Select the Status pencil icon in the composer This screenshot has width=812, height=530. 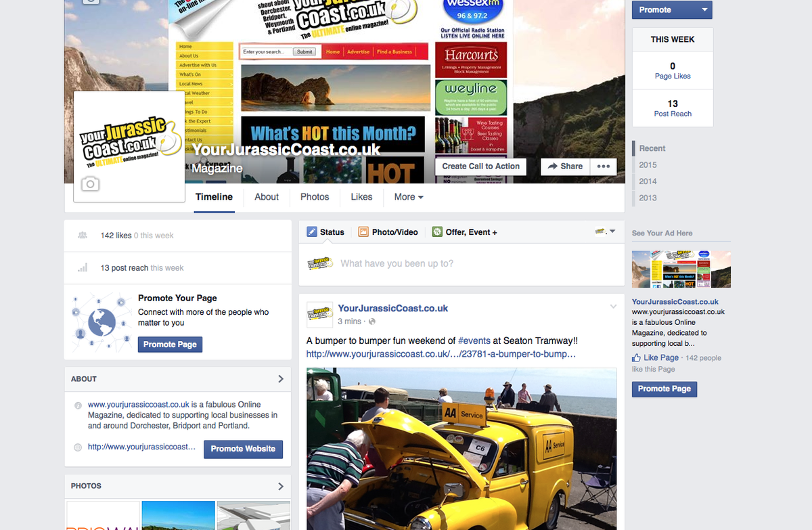click(312, 231)
